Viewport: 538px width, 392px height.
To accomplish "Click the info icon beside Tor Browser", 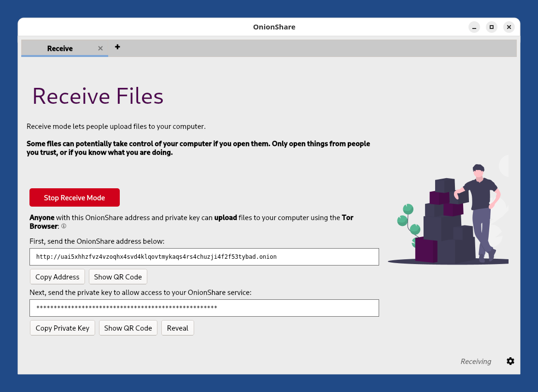I will 64,226.
